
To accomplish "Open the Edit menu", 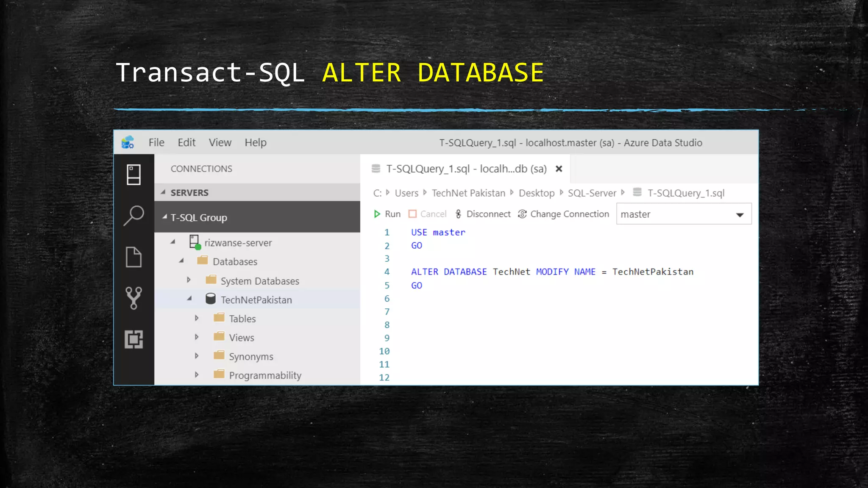I will click(186, 142).
